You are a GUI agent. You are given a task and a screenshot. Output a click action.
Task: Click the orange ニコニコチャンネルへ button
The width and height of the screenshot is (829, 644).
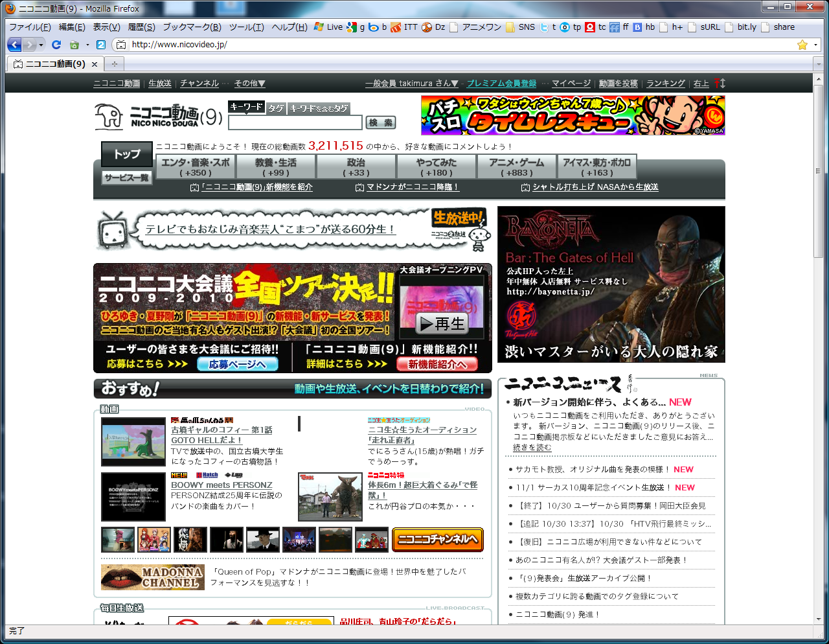click(x=438, y=539)
